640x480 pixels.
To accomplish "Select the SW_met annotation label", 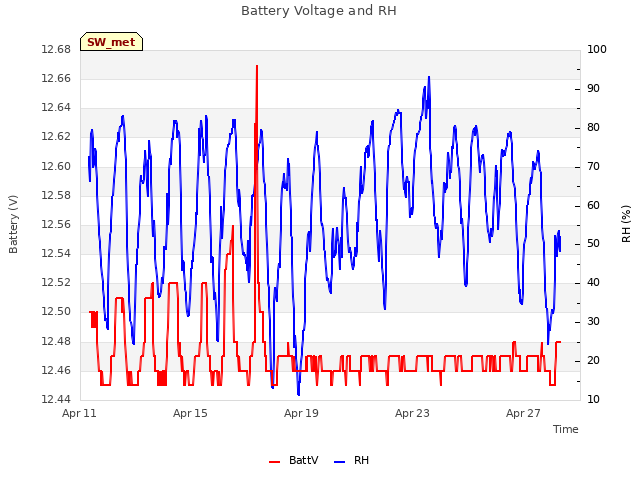I will pos(111,42).
